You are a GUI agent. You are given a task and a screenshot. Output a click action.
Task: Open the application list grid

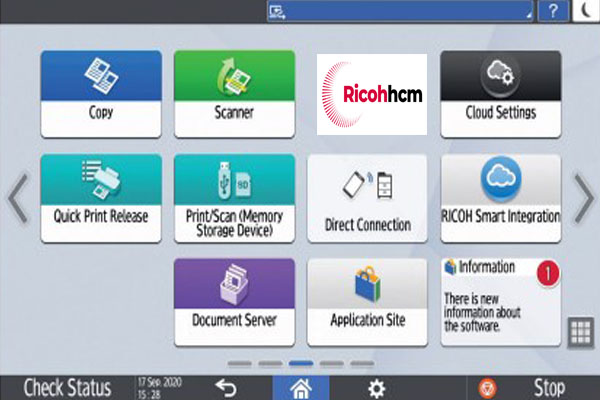click(x=581, y=333)
